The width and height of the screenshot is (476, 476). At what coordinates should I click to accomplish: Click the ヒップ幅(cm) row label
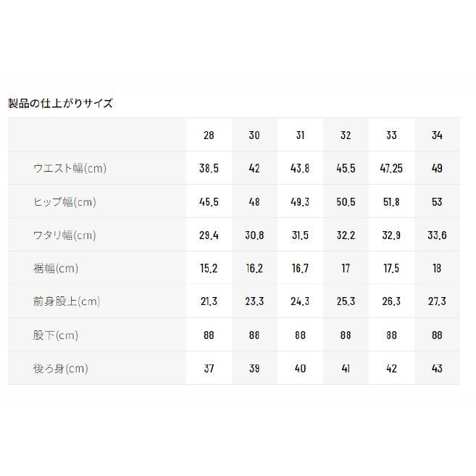pyautogui.click(x=64, y=202)
